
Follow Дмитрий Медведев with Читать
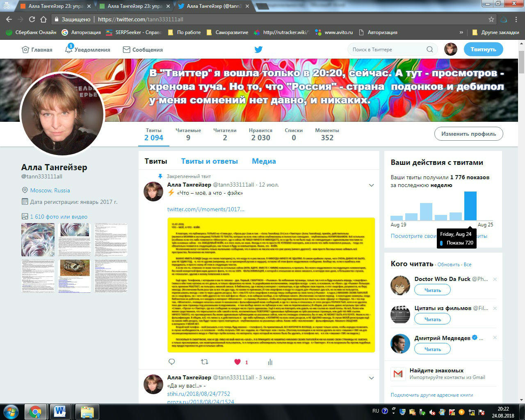[432, 349]
